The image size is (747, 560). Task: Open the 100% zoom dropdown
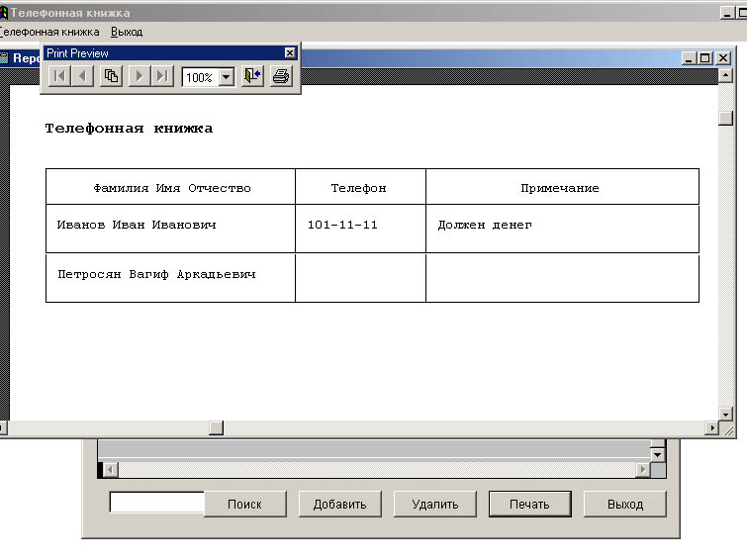click(227, 77)
